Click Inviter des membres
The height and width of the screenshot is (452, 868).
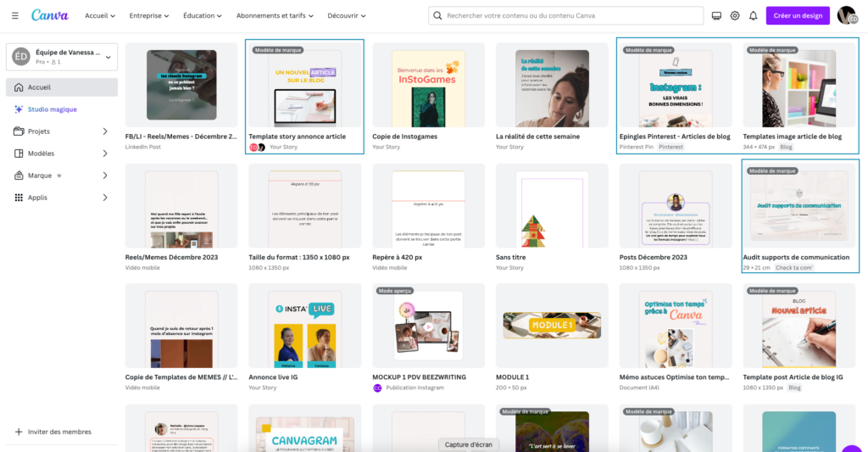pyautogui.click(x=60, y=432)
